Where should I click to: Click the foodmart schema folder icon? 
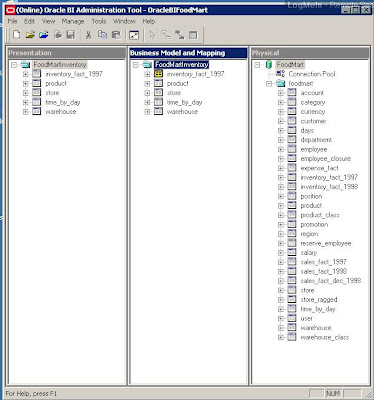(280, 83)
